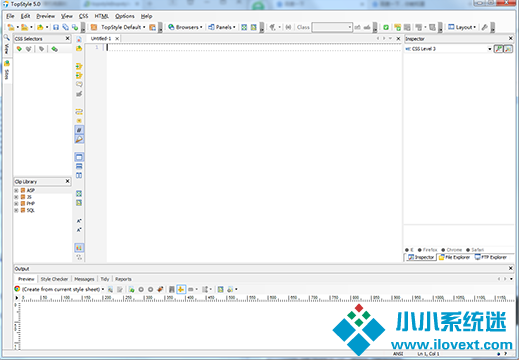This screenshot has height=361, width=521.
Task: Open the HTML menu
Action: pos(102,16)
